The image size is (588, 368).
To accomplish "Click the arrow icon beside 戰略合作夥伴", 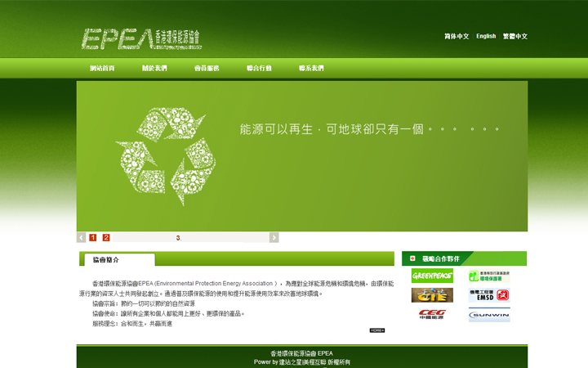I will click(x=412, y=258).
